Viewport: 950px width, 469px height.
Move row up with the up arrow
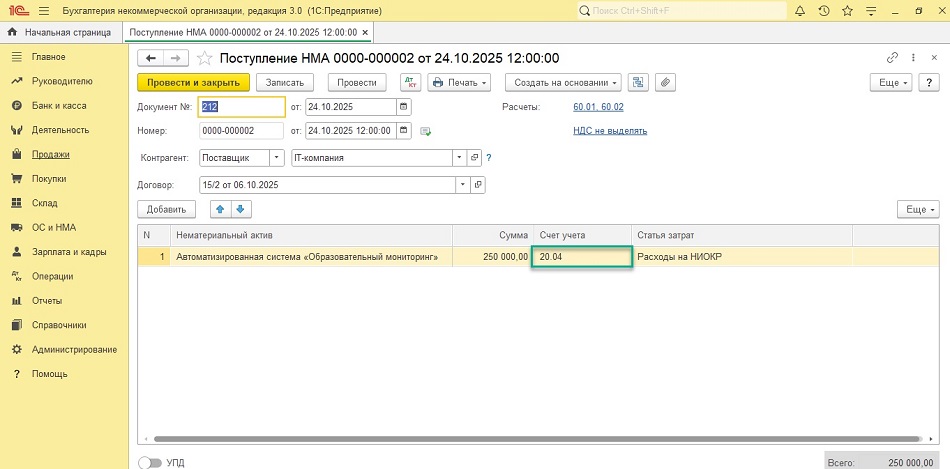[x=219, y=209]
